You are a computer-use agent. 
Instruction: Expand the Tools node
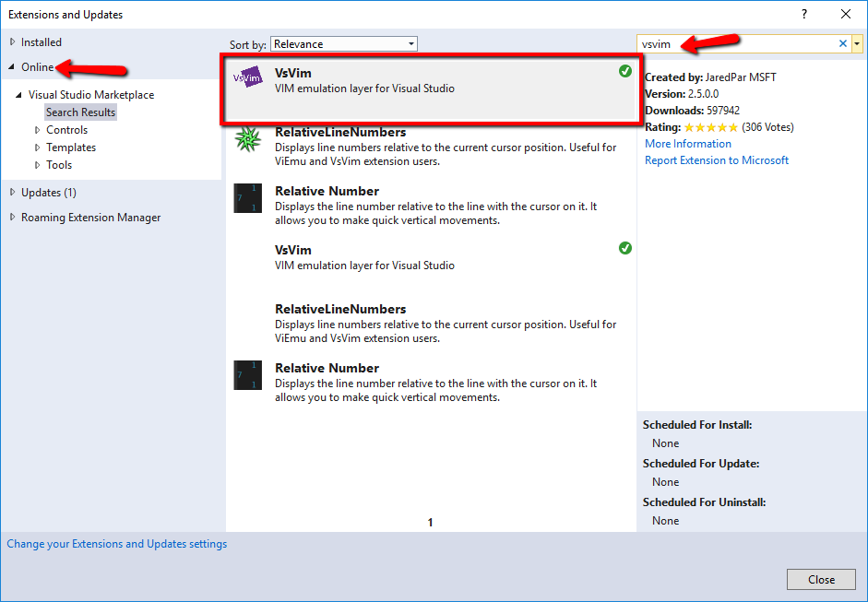tap(37, 165)
